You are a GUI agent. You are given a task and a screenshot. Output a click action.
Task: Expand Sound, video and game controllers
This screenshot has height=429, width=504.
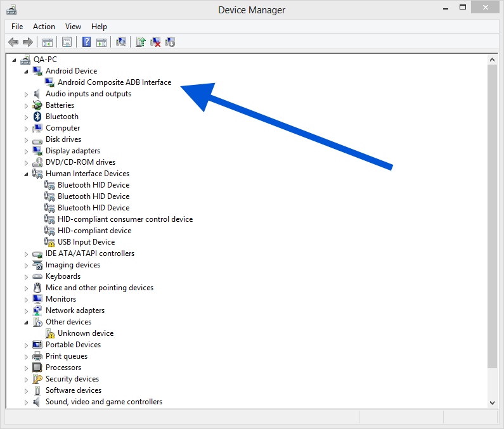click(x=26, y=402)
